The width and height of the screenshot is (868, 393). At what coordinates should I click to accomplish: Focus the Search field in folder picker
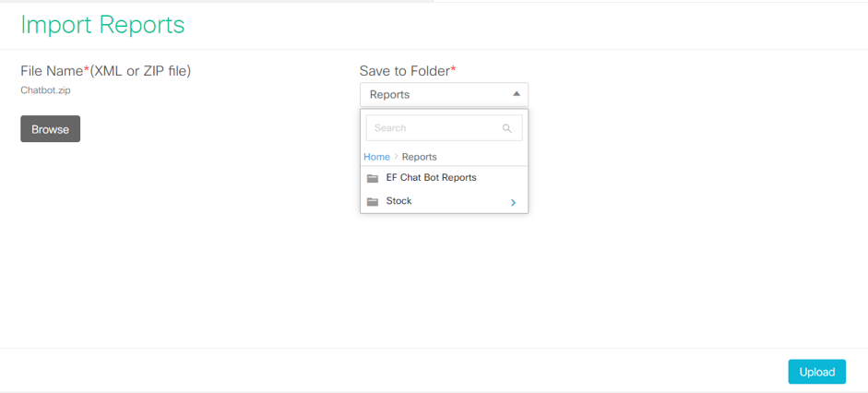(x=434, y=128)
